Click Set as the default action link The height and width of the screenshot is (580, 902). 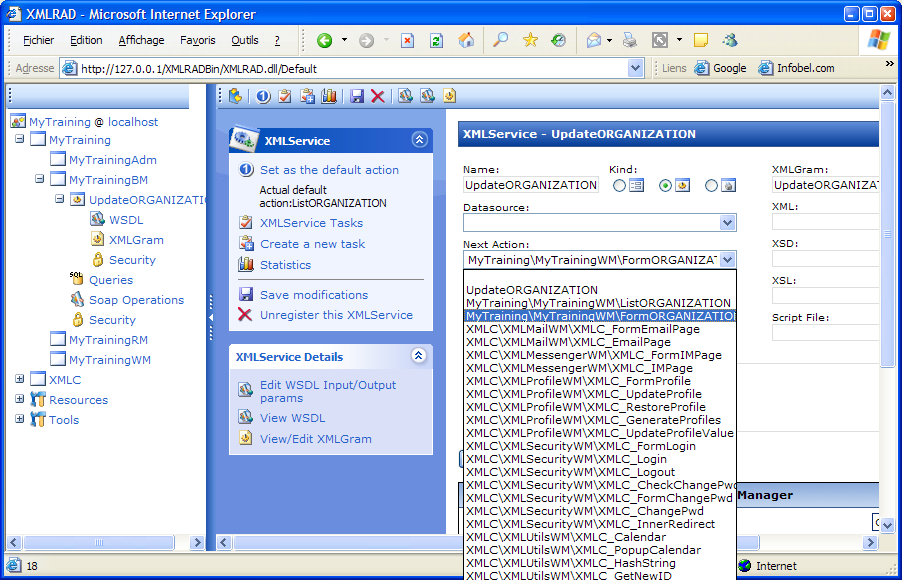click(329, 170)
